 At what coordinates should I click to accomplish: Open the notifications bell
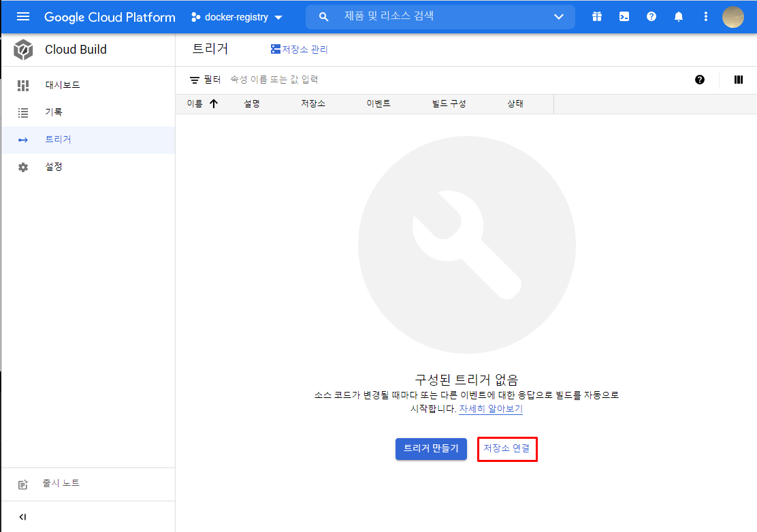(678, 17)
